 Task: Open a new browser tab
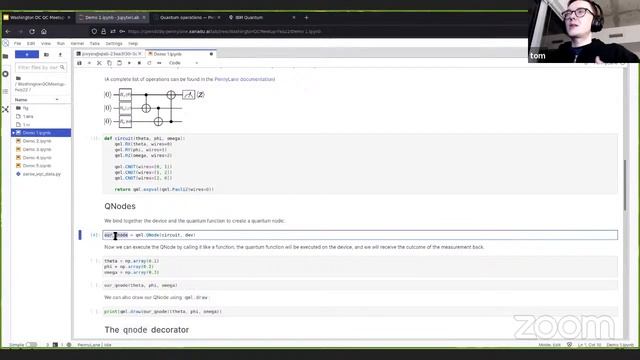point(307,18)
